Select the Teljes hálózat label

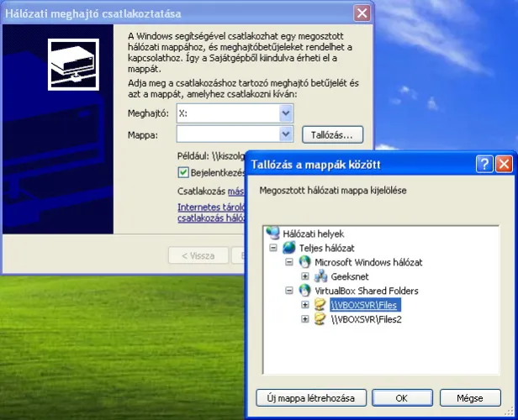(x=327, y=248)
